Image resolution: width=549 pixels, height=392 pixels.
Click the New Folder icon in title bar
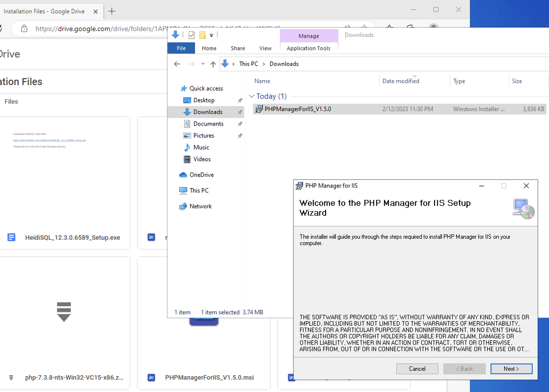(202, 35)
